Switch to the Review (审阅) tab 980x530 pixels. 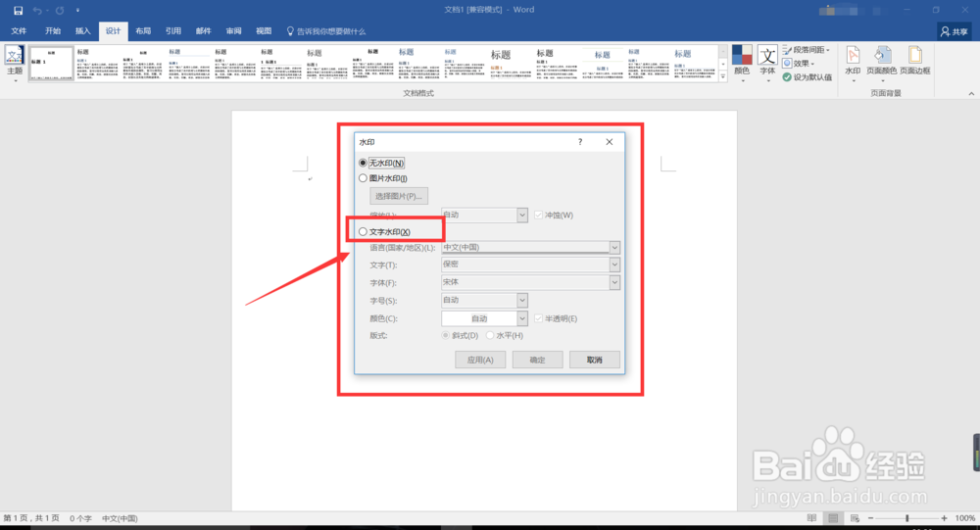[x=234, y=31]
